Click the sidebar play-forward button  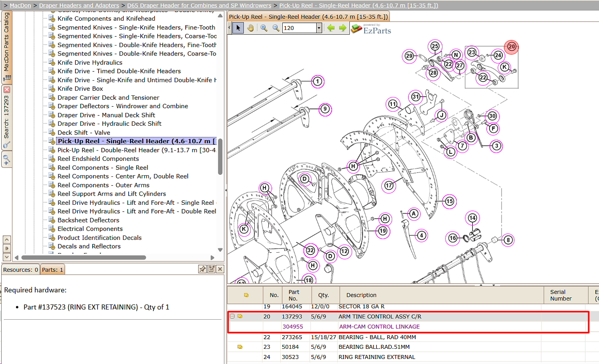[x=7, y=248]
